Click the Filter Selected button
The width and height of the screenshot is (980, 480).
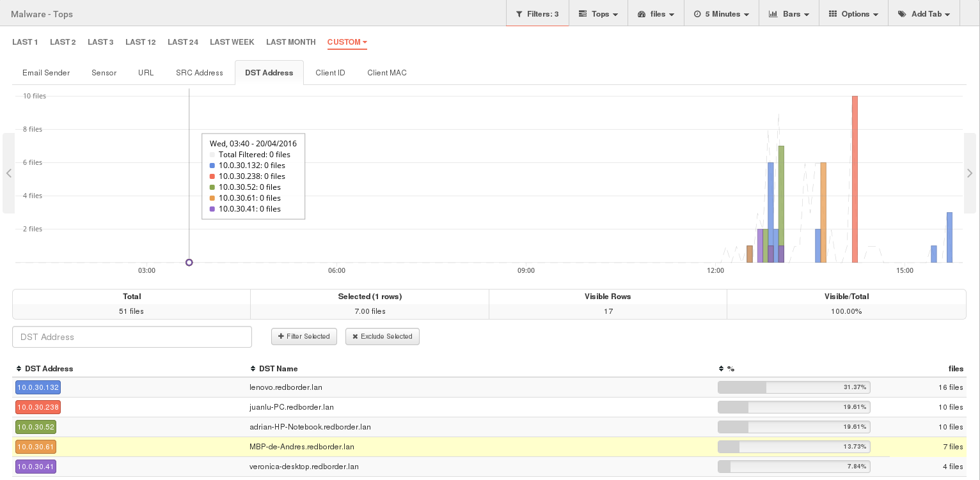304,337
